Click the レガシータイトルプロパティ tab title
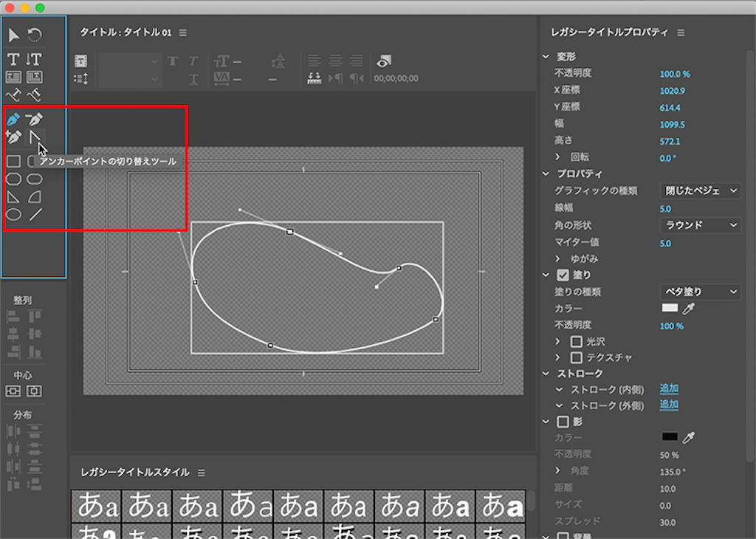Viewport: 756px width, 539px height. point(609,32)
